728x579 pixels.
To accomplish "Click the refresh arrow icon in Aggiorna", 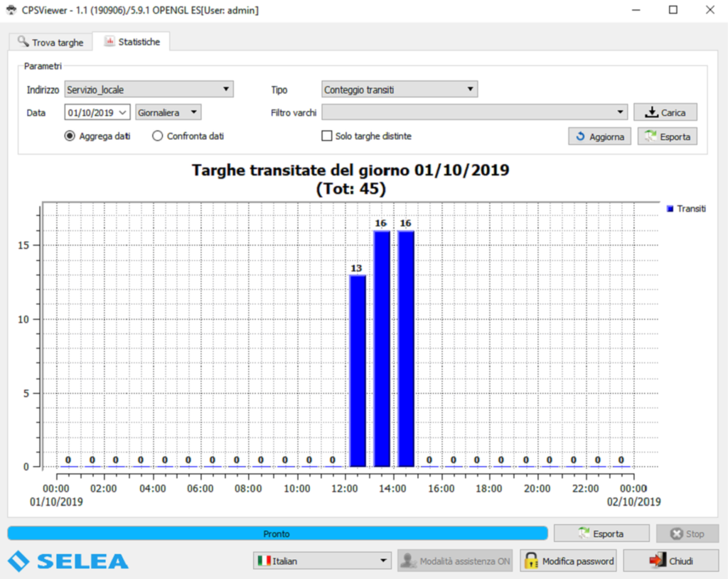I will click(x=580, y=136).
